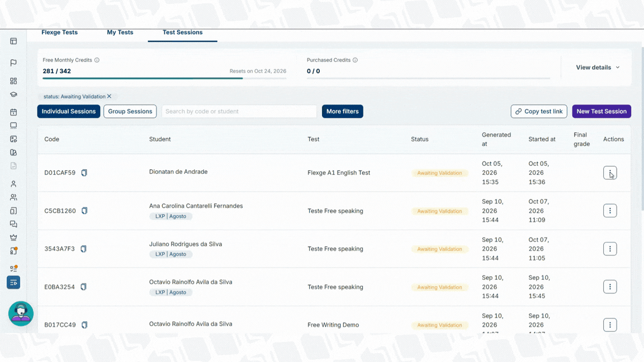The height and width of the screenshot is (362, 644).
Task: Click the flag icon in sidebar
Action: tap(13, 63)
